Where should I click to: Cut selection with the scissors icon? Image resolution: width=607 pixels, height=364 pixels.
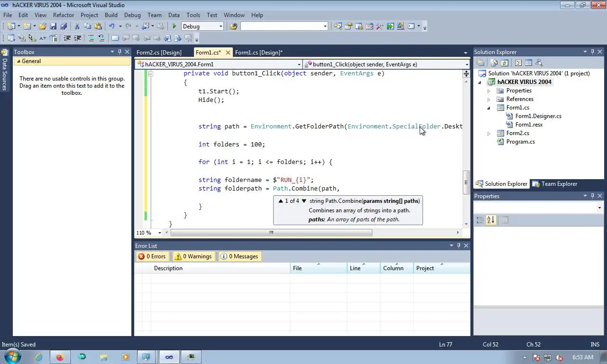[x=77, y=26]
